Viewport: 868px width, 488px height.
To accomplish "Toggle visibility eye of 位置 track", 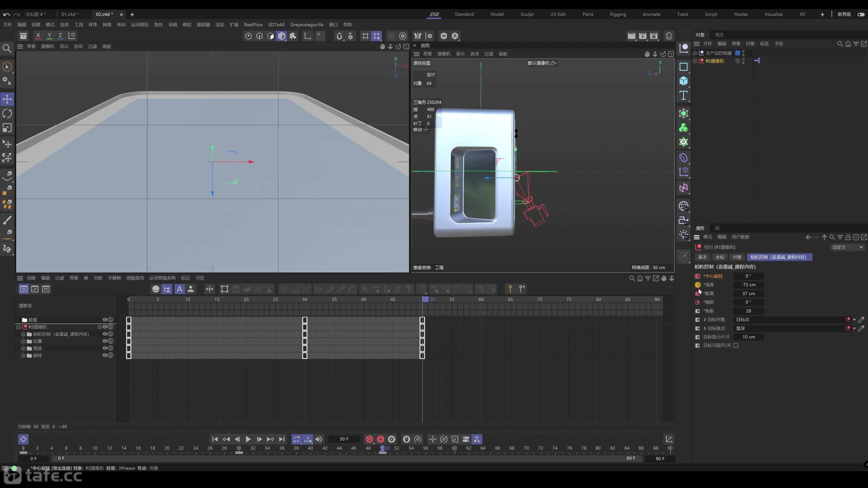I will click(x=105, y=341).
